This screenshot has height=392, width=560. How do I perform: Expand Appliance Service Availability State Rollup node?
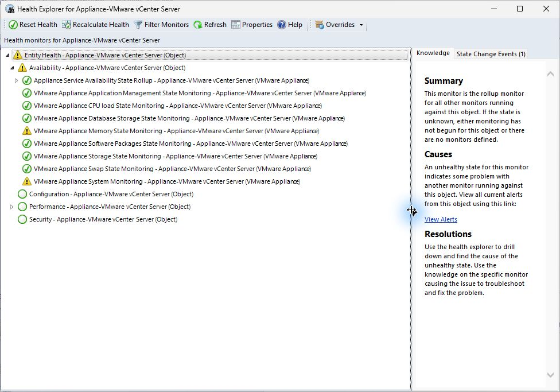[x=17, y=80]
